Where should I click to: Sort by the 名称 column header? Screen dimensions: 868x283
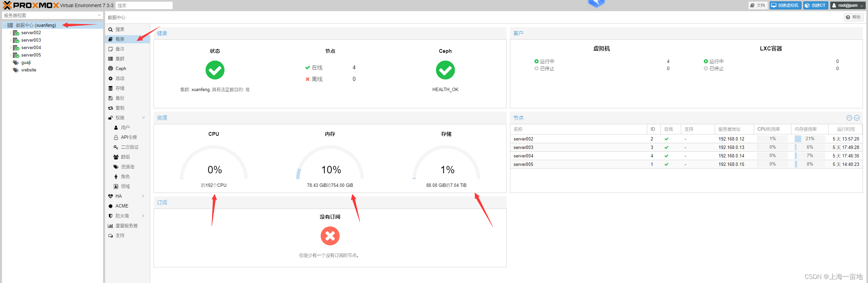coord(578,129)
